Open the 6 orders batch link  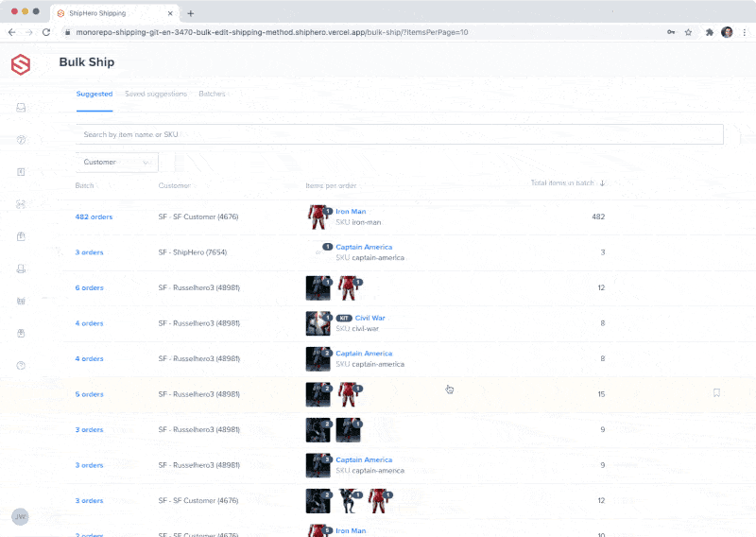click(89, 288)
